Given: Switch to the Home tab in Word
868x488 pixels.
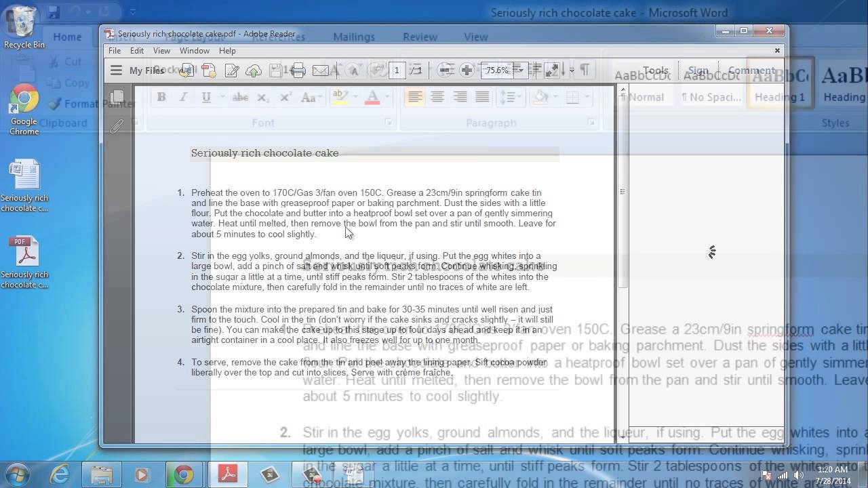Looking at the screenshot, I should [x=67, y=37].
